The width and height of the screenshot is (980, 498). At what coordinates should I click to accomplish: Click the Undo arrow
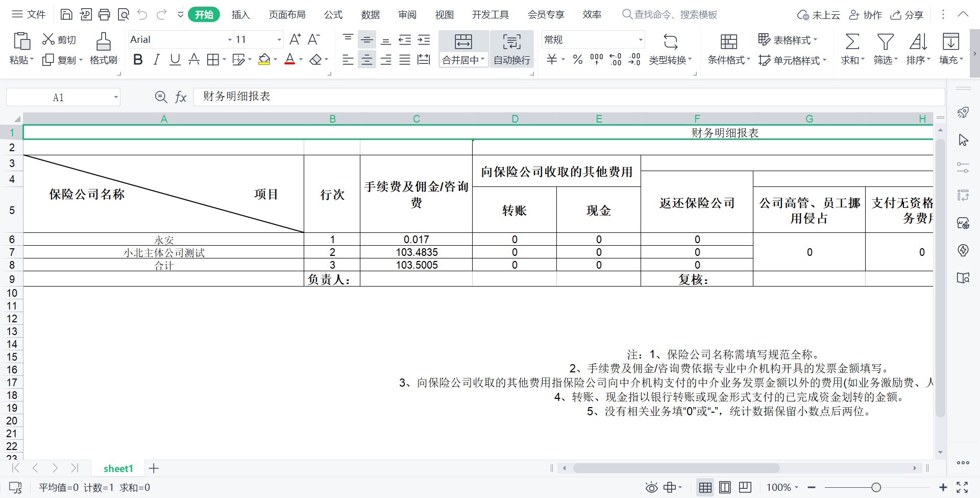pos(142,14)
